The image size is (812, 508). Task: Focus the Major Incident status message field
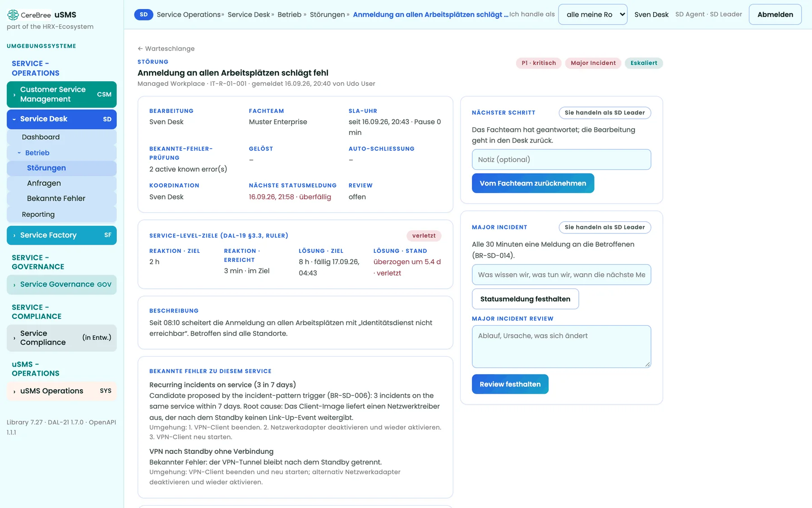point(561,275)
